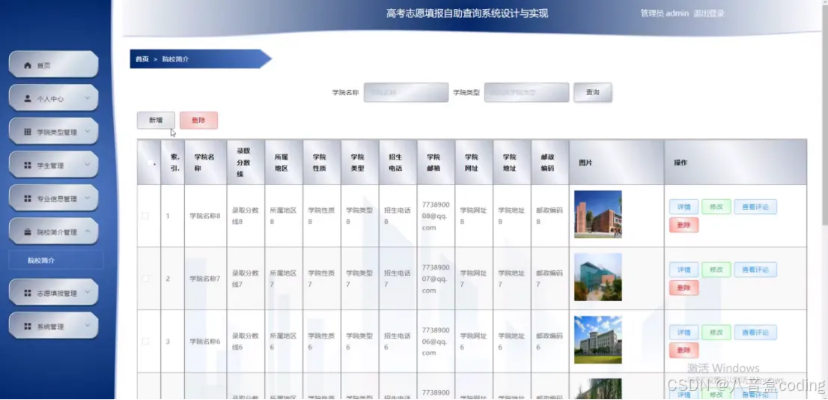828x400 pixels.
Task: Expand the 学生管理 menu chevron
Action: click(x=88, y=165)
